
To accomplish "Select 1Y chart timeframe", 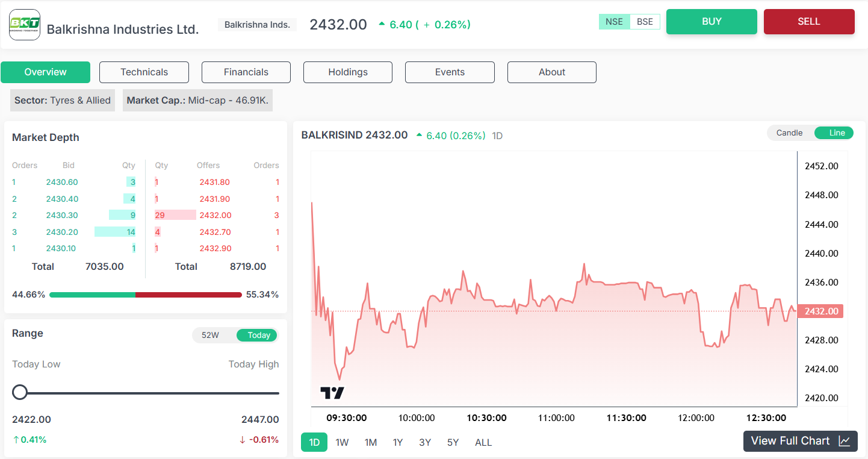I will (398, 442).
